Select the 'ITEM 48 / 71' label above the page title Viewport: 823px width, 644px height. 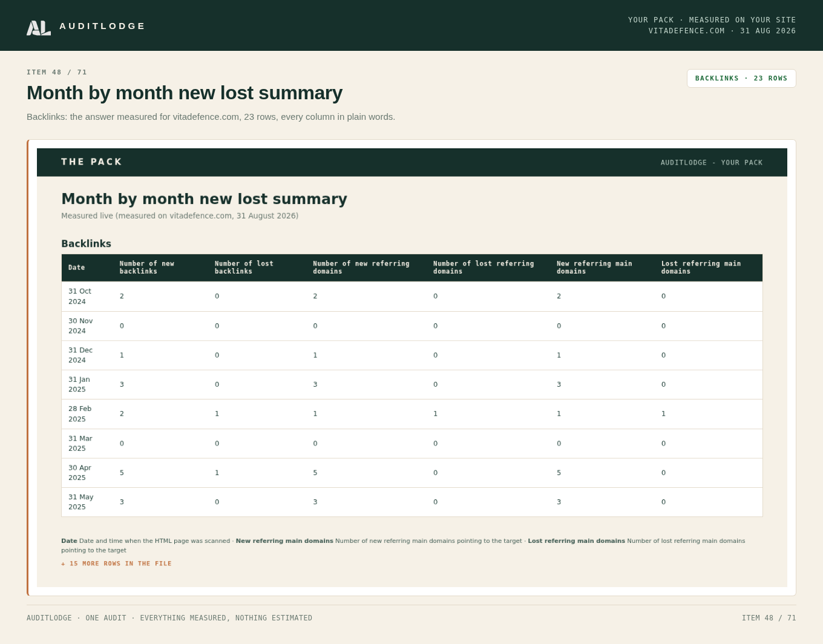[x=57, y=72]
